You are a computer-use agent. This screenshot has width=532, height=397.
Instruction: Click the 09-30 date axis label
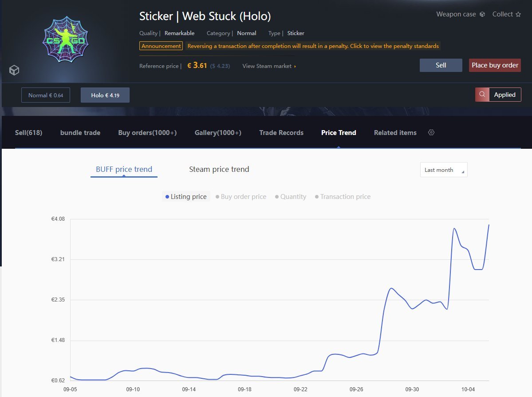[412, 389]
